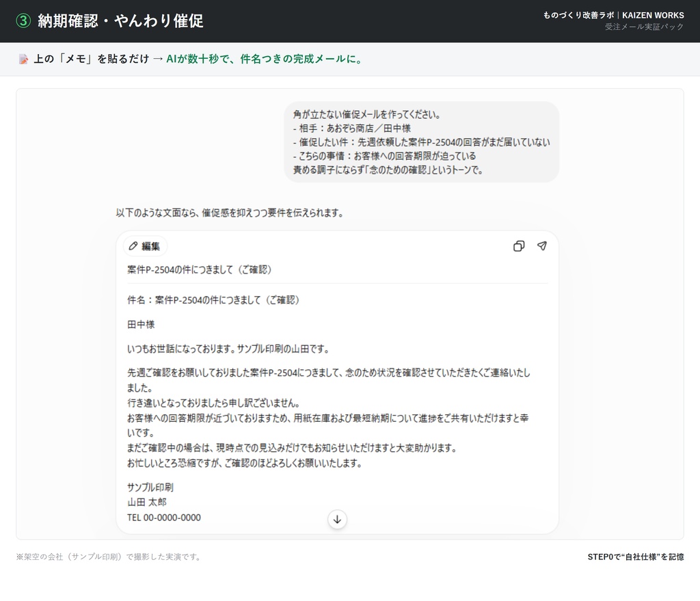Click the green text AIが数十秒で、件名つきの完成メールに。
The height and width of the screenshot is (601, 700).
click(x=265, y=59)
